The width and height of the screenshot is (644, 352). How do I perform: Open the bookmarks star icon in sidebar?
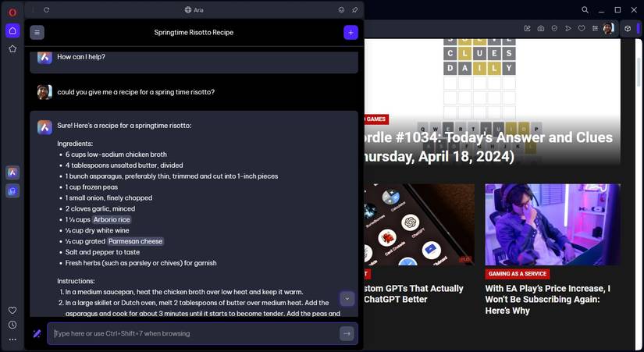pyautogui.click(x=12, y=49)
